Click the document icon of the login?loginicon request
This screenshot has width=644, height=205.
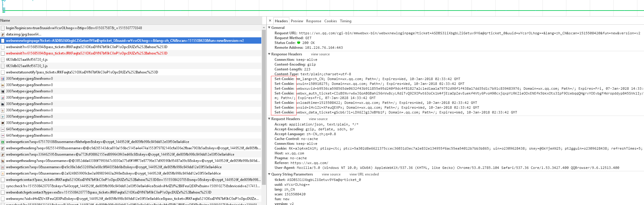pyautogui.click(x=3, y=28)
